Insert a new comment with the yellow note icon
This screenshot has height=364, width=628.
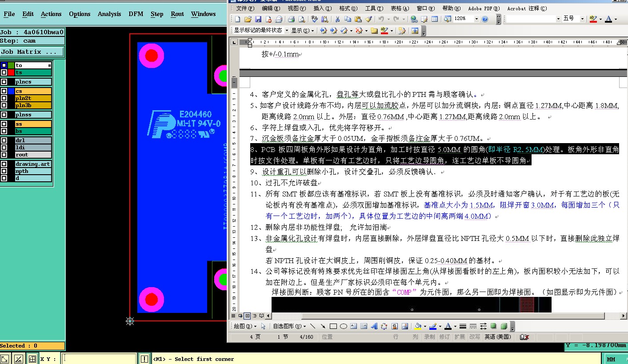[374, 31]
